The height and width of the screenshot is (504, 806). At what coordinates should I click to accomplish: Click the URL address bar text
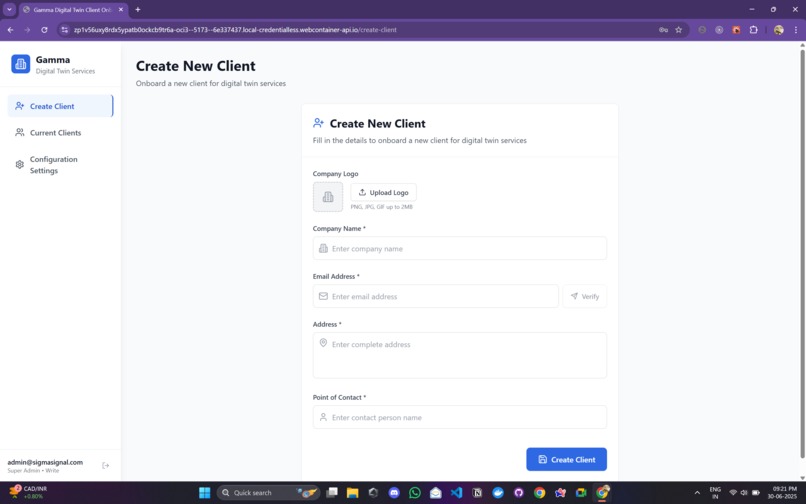(235, 30)
